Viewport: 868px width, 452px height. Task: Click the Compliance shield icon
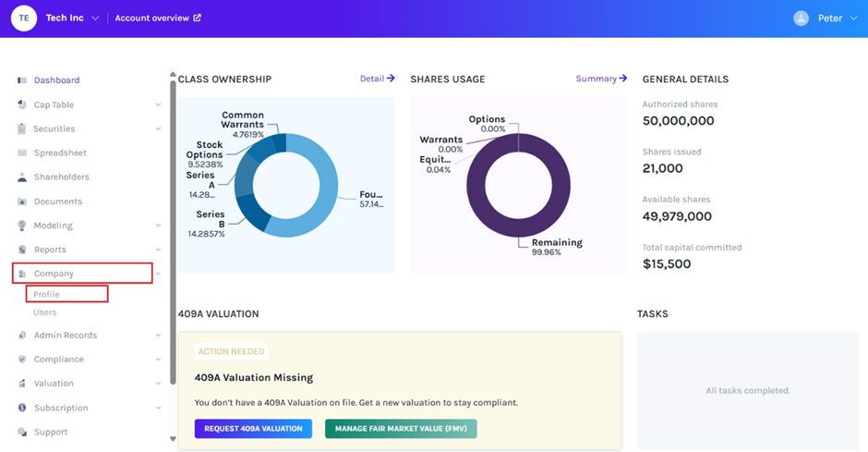(x=22, y=360)
